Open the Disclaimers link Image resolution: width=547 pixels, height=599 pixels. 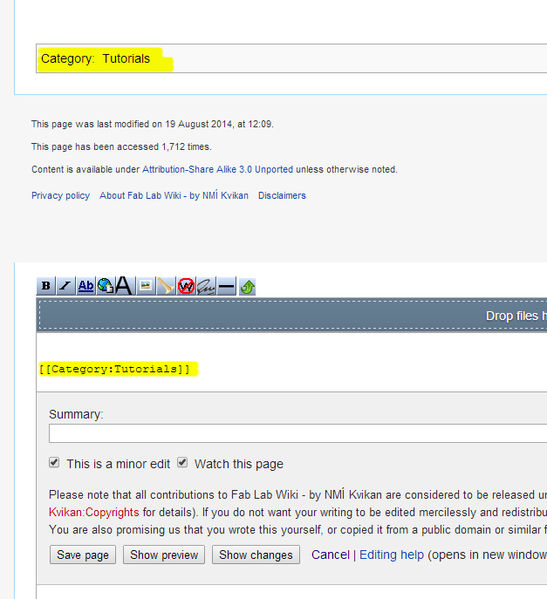click(x=282, y=196)
